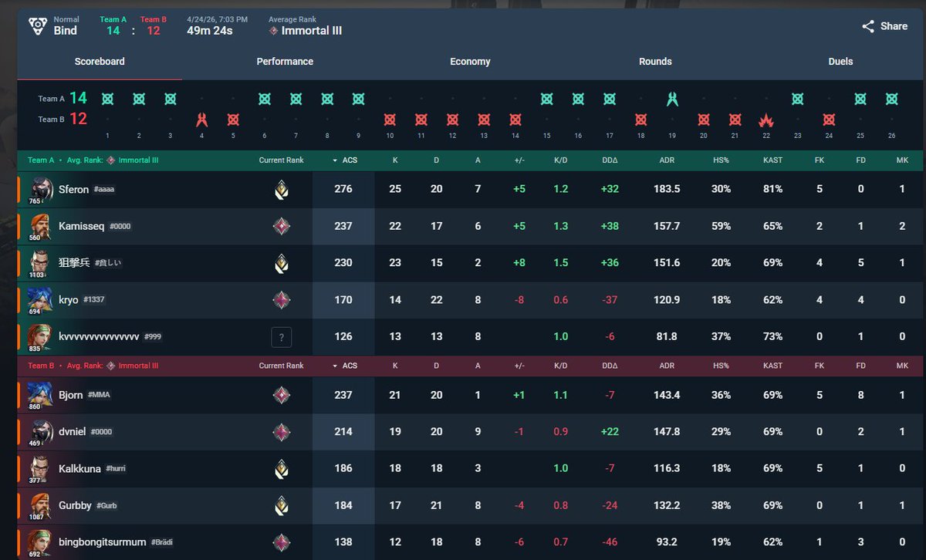
Task: Click Kamisseq's Immortal rank badge
Action: [x=282, y=226]
